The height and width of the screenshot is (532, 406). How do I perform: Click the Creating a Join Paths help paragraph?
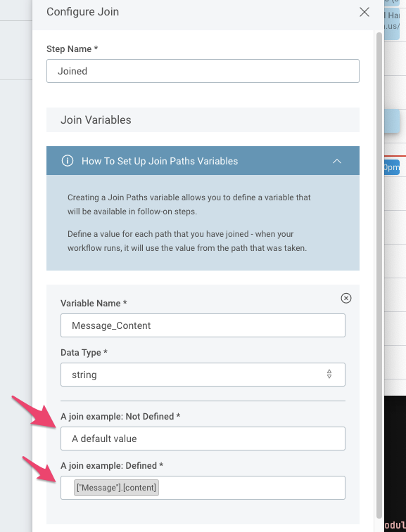coord(189,205)
